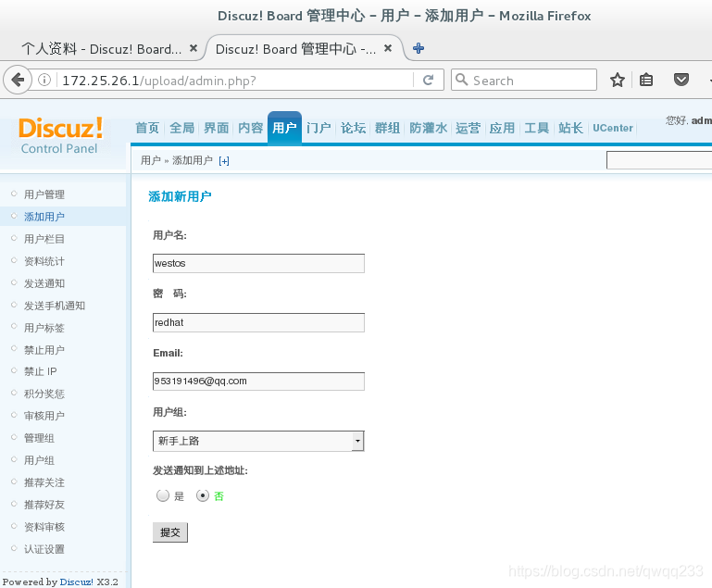Click the Discuz! Control Panel logo
Viewport: 712px width, 588px height.
point(60,136)
